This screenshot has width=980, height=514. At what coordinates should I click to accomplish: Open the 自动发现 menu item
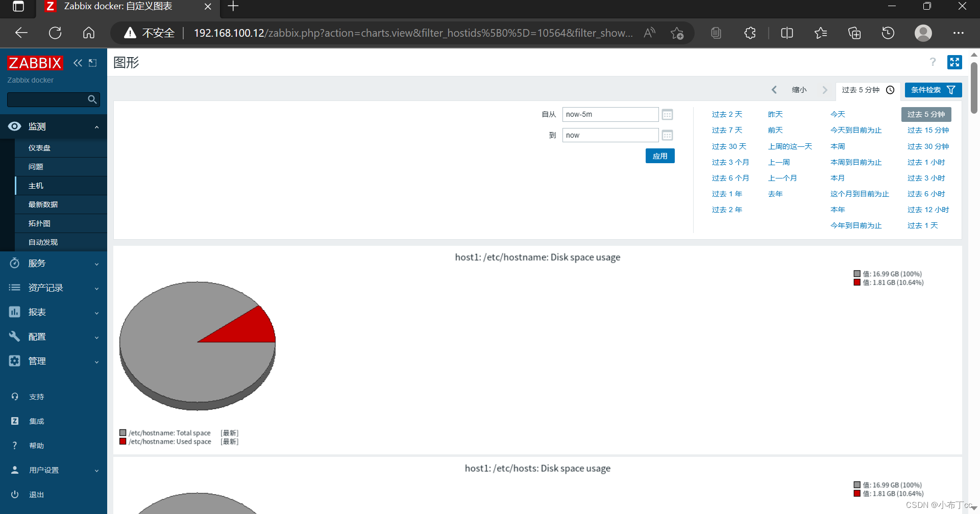61,242
